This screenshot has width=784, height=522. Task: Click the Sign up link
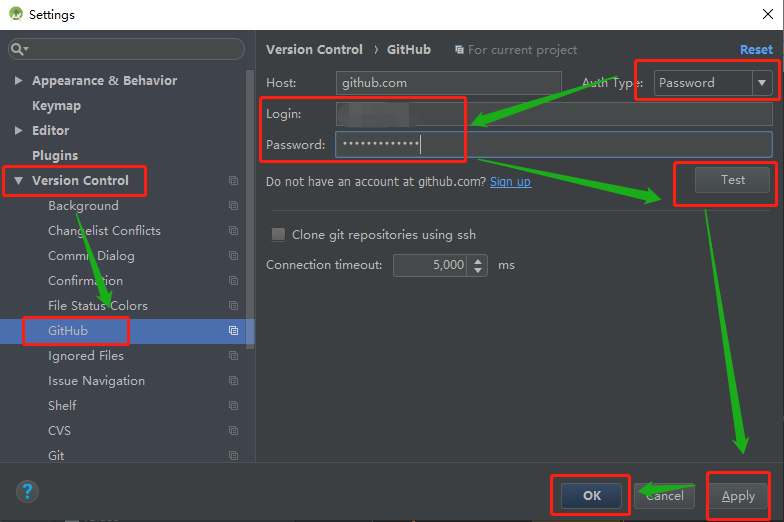tap(510, 182)
